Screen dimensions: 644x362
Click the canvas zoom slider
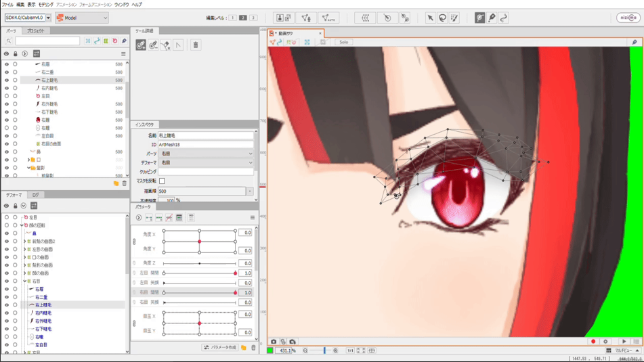click(x=320, y=350)
